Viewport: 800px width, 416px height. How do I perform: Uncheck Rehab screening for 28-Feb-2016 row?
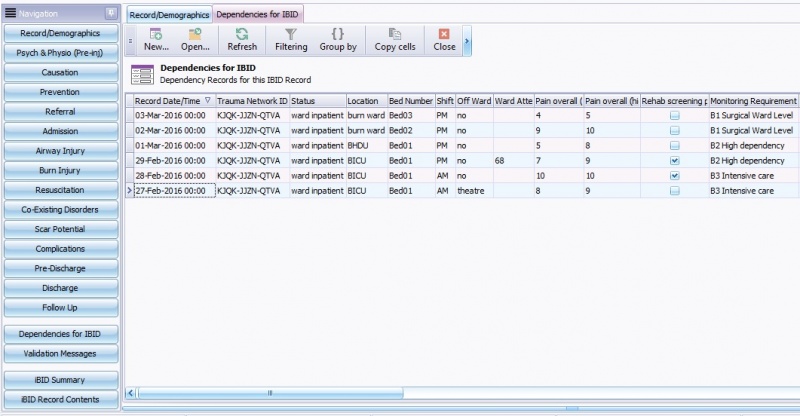pyautogui.click(x=675, y=175)
